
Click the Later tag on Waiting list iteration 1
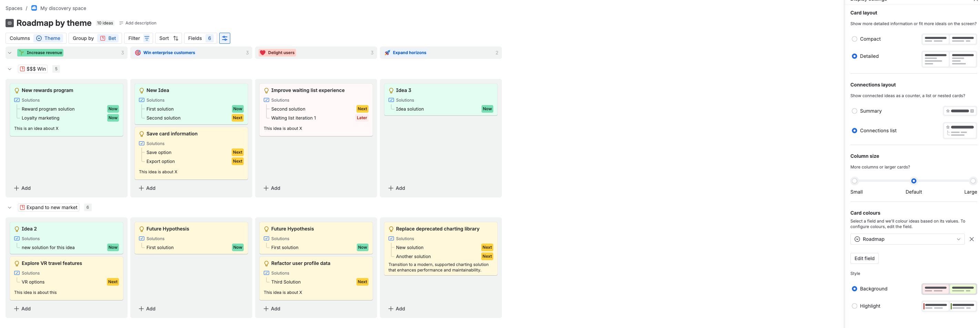362,118
